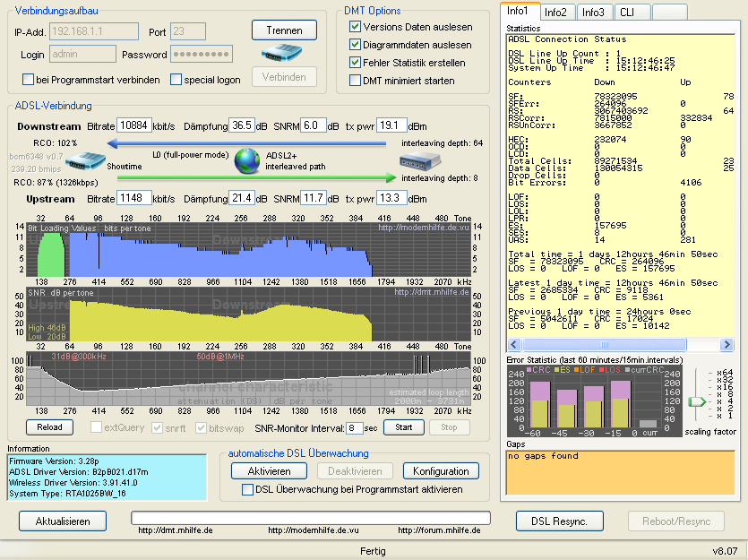Tick bei Programmstart verbinden checkbox

(x=29, y=80)
